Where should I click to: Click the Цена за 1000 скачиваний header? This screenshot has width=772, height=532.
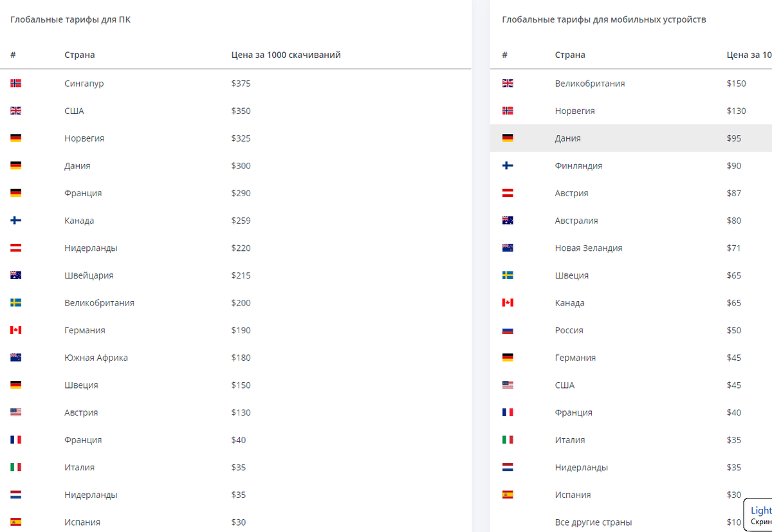click(x=286, y=55)
